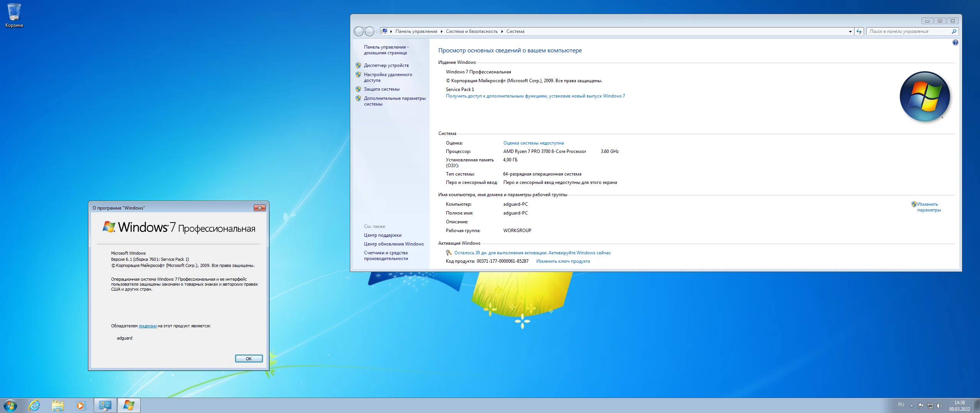This screenshot has height=413, width=980.
Task: Open Windows Media Player taskbar icon
Action: click(x=81, y=405)
